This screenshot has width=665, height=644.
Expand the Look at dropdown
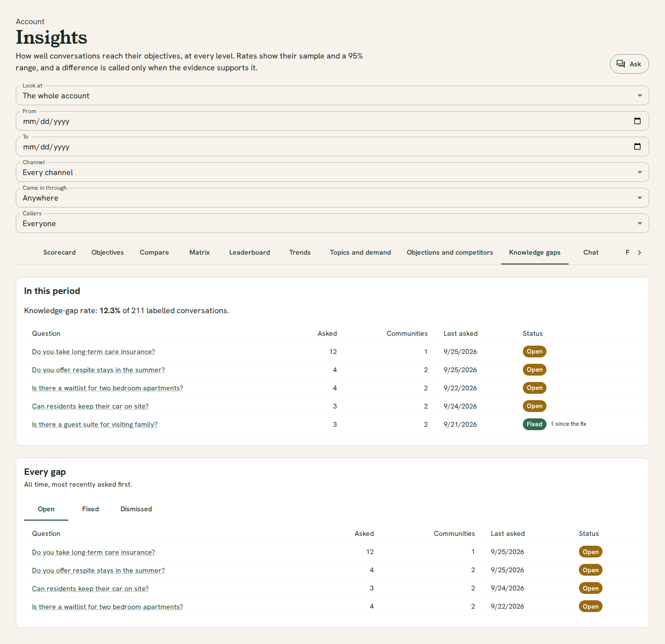[332, 95]
